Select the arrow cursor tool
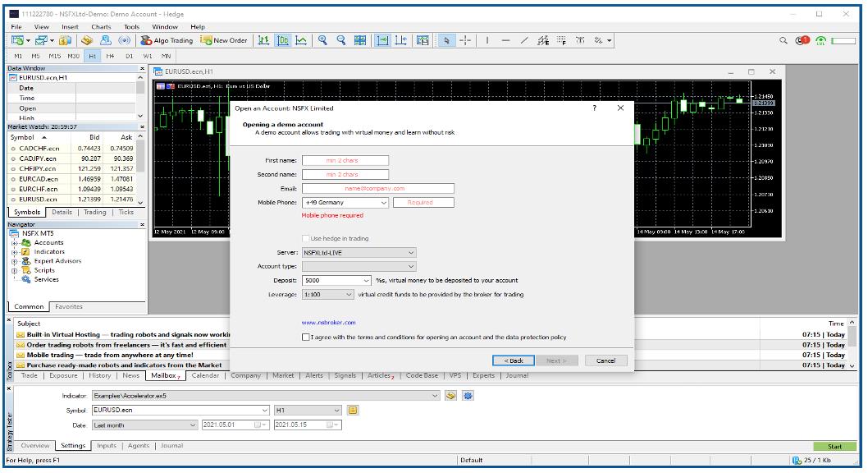This screenshot has height=473, width=868. 447,40
